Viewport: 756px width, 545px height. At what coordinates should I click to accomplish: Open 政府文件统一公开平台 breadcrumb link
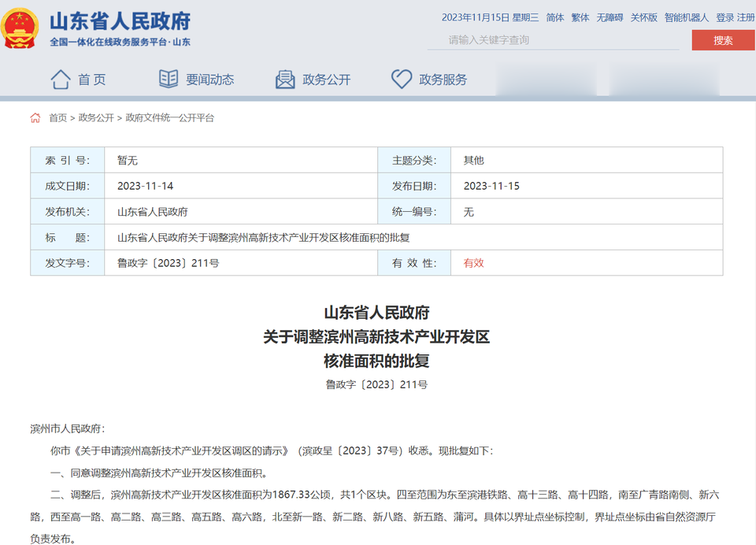click(169, 118)
